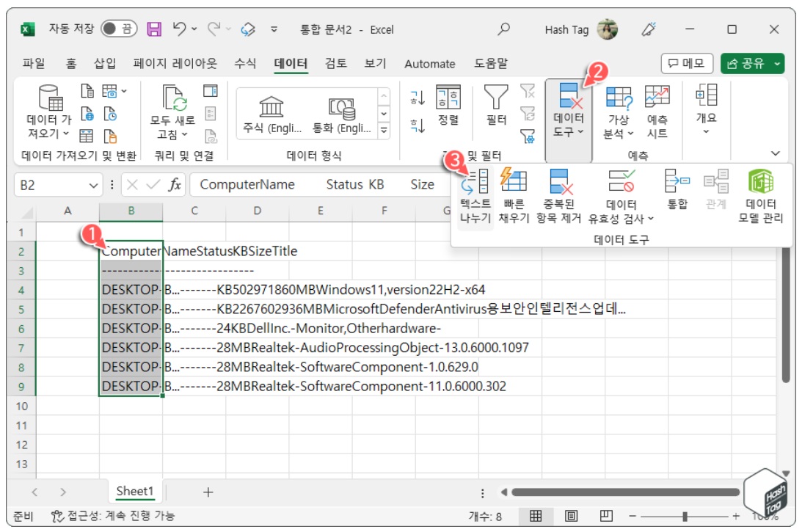Click the Comments (메모) button
The width and height of the screenshot is (802, 532).
(x=686, y=63)
